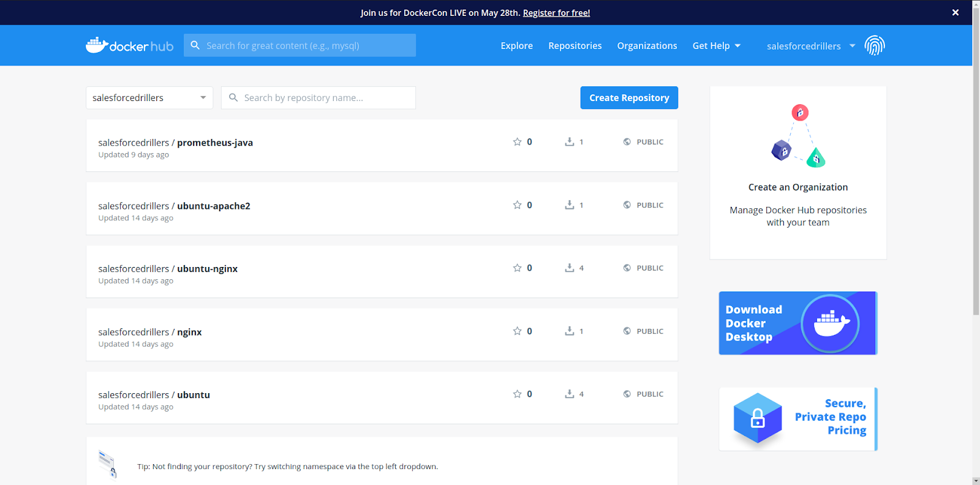
Task: Click PUBLIC label on the ubuntu row
Action: click(650, 394)
